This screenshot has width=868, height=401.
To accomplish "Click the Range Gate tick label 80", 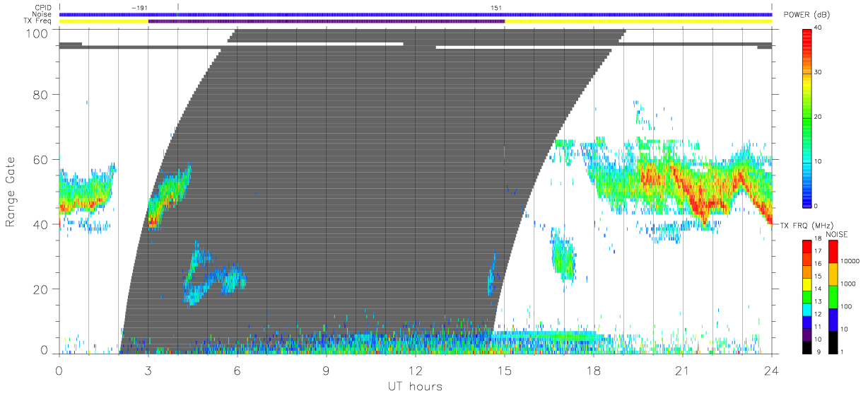I will click(40, 95).
